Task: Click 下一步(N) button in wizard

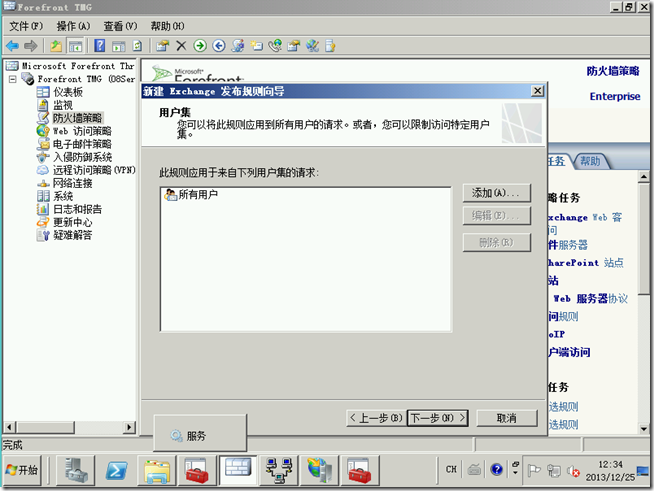Action: point(438,418)
